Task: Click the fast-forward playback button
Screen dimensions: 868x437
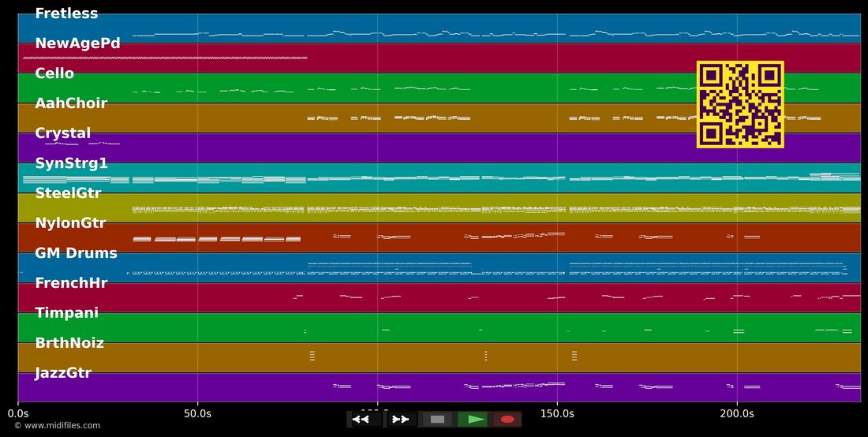Action: coord(401,420)
